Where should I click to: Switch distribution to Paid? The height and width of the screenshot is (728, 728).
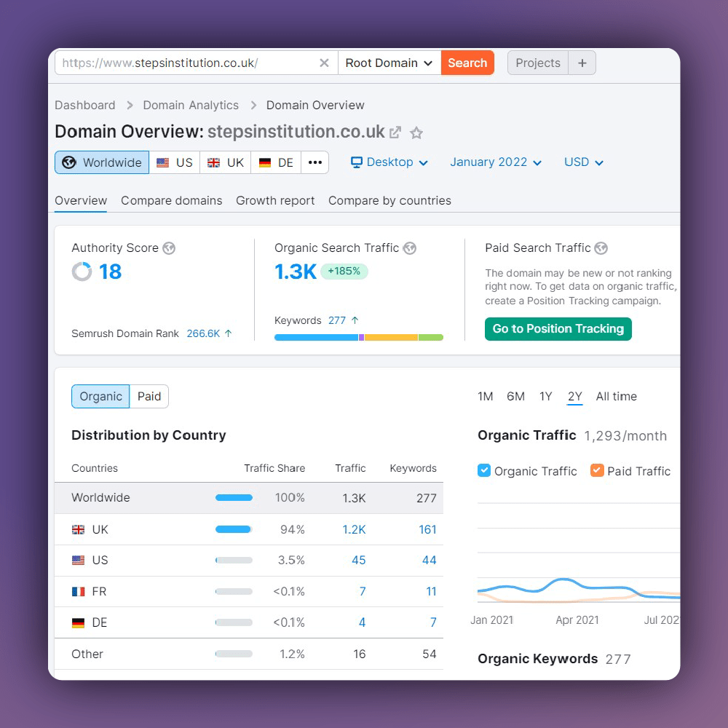(149, 397)
